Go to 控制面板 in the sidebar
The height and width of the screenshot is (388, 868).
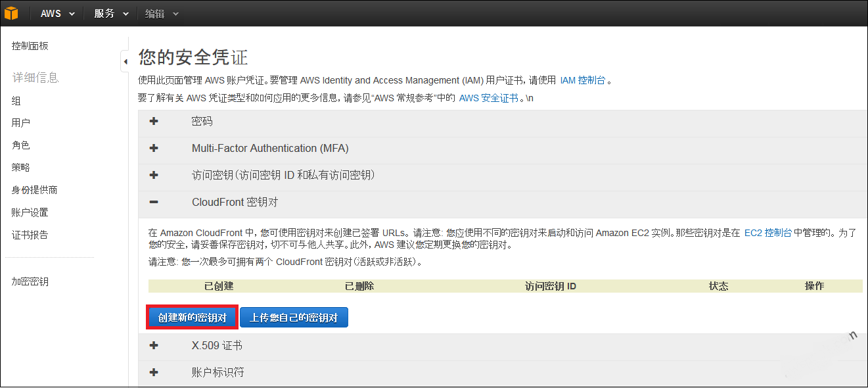30,46
